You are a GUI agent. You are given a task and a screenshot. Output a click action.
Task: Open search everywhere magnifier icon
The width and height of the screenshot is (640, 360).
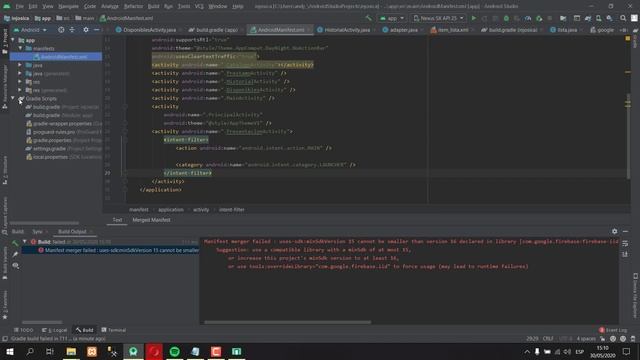coord(623,18)
